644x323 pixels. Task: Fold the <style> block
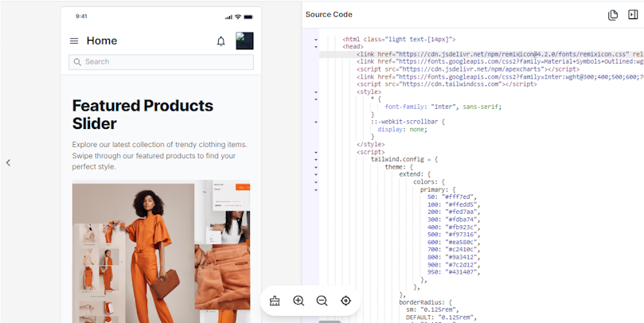point(316,92)
